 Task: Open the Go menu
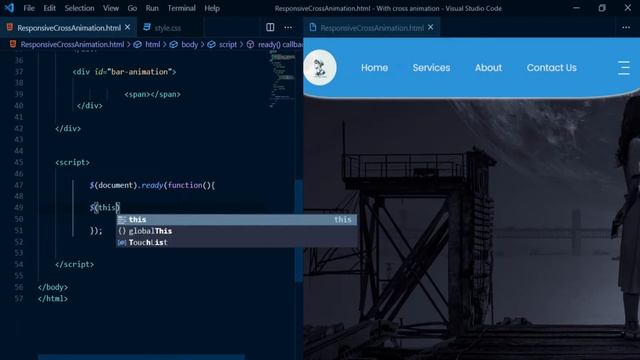[132, 8]
